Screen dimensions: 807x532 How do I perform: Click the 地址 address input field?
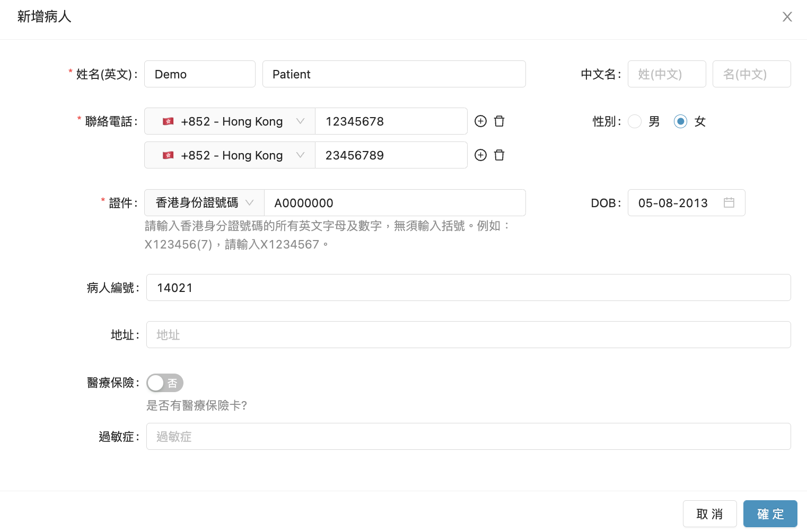point(468,335)
